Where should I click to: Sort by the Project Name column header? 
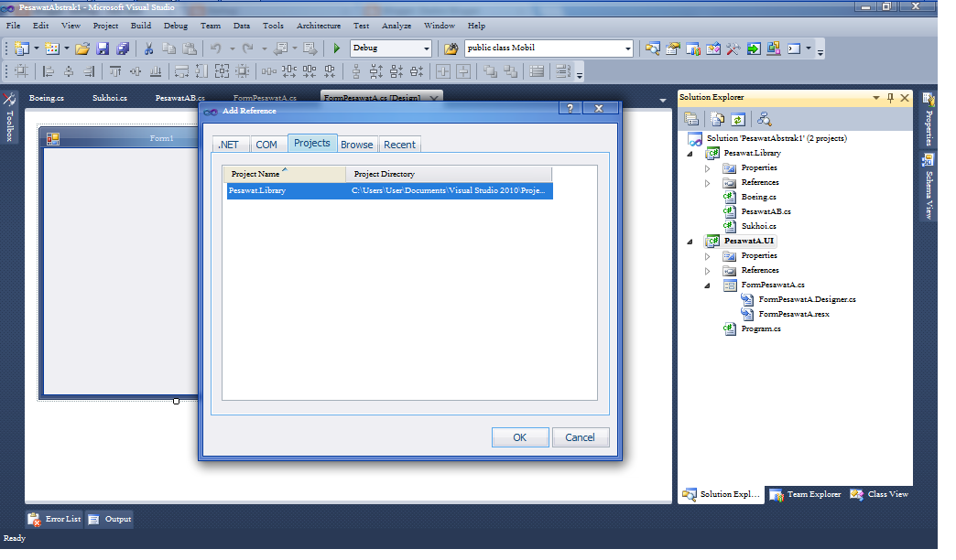pyautogui.click(x=285, y=174)
